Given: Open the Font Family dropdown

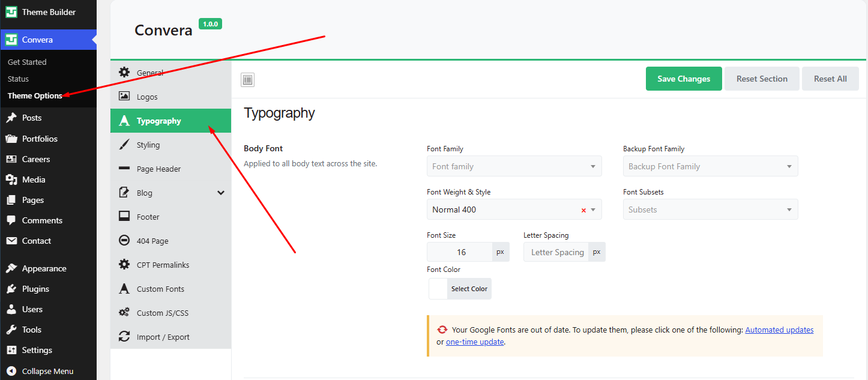Looking at the screenshot, I should 514,166.
